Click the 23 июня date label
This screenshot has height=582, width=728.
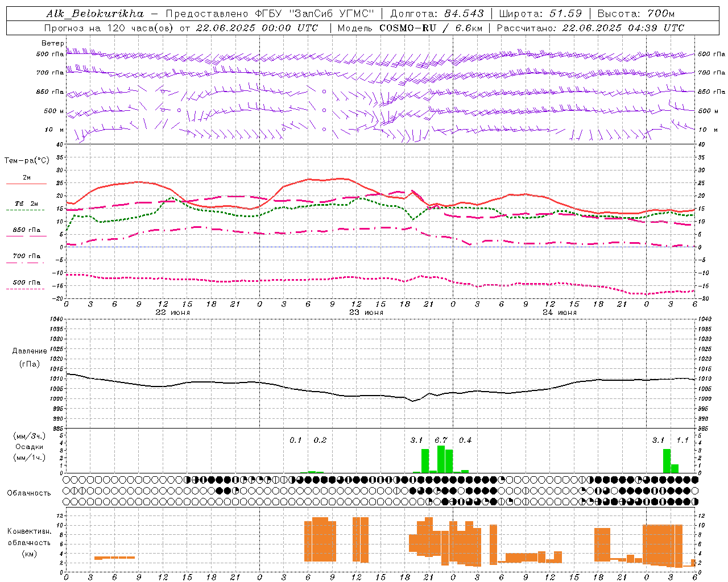click(366, 313)
